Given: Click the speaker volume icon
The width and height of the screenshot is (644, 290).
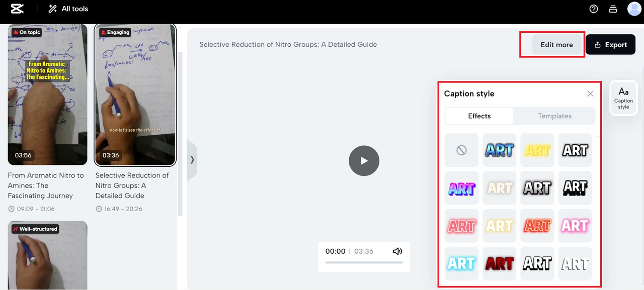Looking at the screenshot, I should tap(397, 251).
